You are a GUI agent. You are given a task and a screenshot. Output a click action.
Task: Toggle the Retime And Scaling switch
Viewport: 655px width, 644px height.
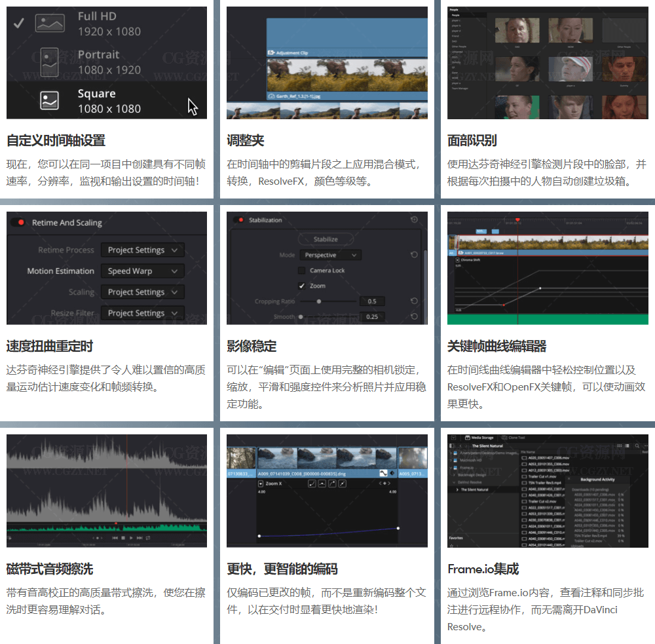click(x=18, y=223)
